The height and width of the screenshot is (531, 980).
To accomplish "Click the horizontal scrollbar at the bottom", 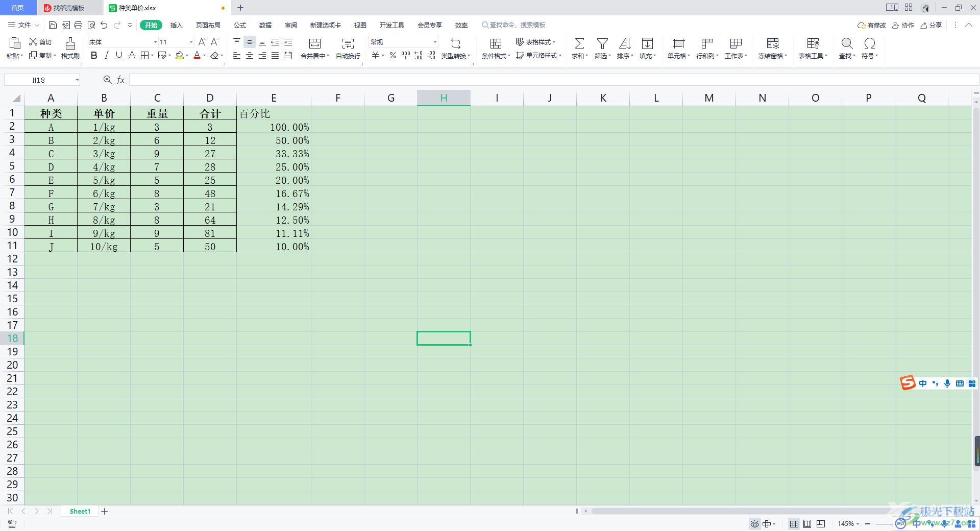I will click(x=740, y=511).
